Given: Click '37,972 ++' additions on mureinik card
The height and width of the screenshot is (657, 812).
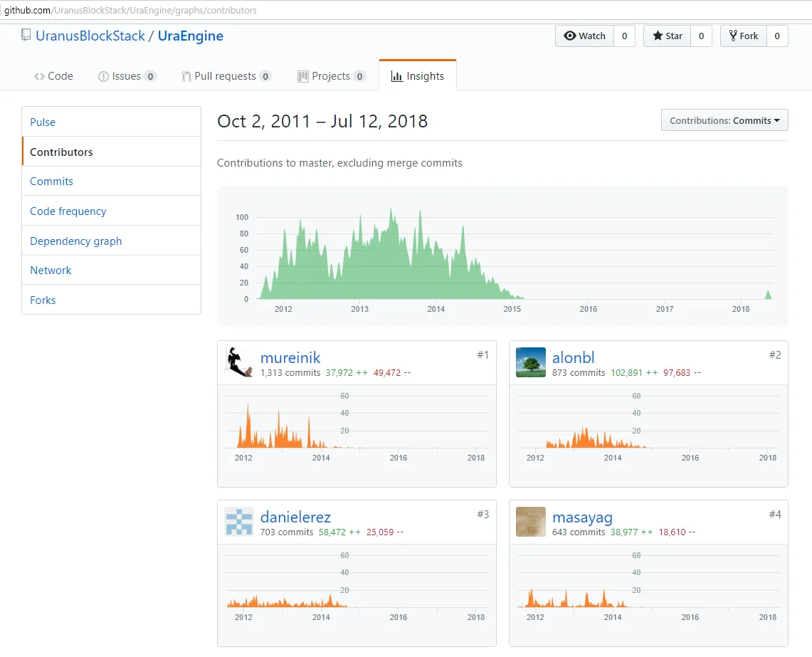Looking at the screenshot, I should (347, 372).
